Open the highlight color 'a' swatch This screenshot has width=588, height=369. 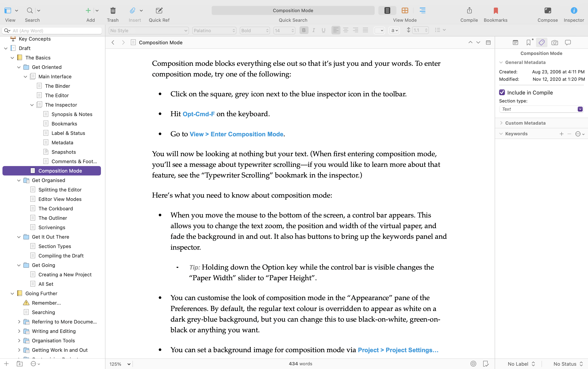tap(394, 31)
